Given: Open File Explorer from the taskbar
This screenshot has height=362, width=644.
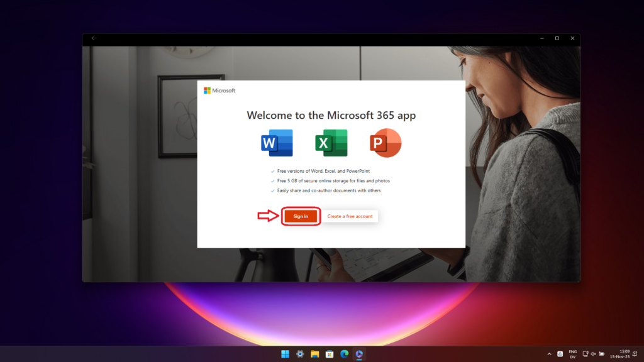Looking at the screenshot, I should coord(314,354).
